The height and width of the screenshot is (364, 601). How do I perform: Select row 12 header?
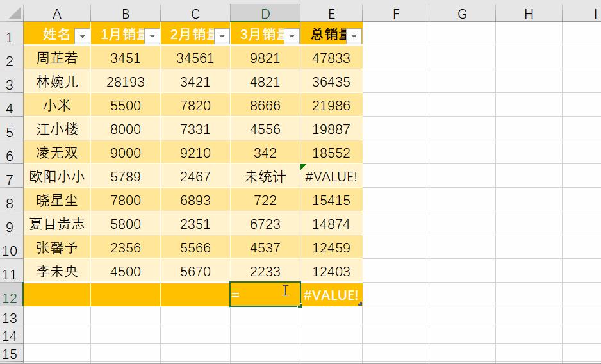click(10, 295)
